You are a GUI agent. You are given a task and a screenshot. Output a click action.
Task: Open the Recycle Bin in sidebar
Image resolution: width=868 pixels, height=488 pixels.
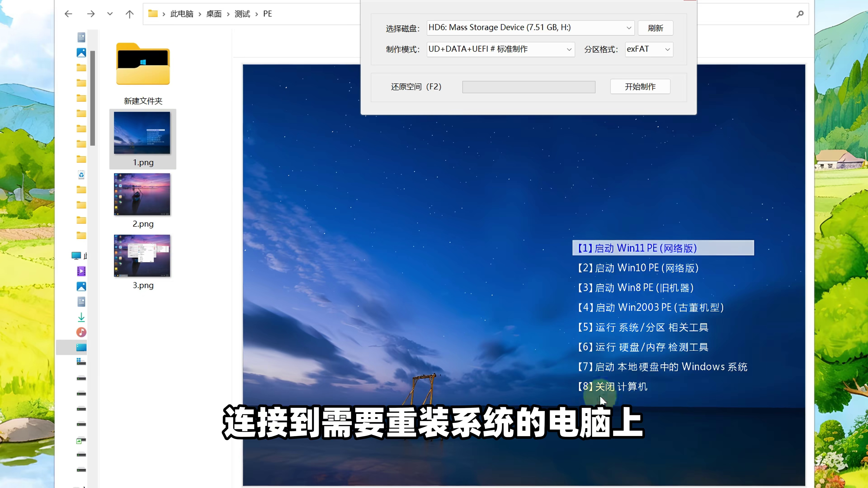[x=81, y=174]
